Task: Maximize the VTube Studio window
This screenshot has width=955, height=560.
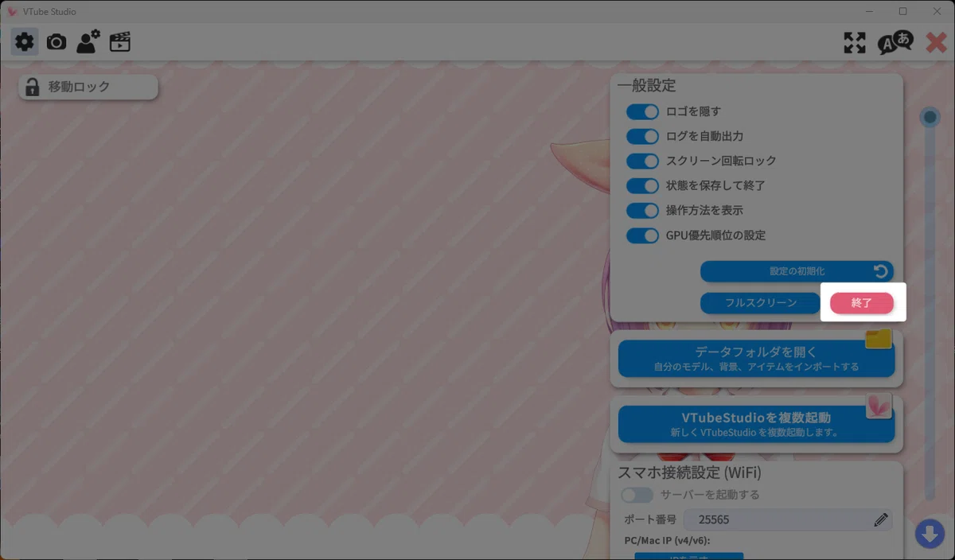Action: coord(902,11)
